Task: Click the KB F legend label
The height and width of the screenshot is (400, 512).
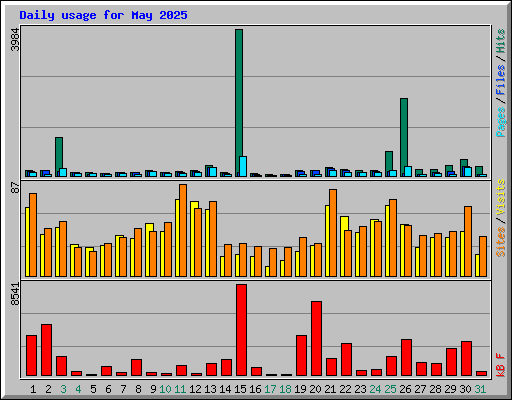Action: (501, 365)
